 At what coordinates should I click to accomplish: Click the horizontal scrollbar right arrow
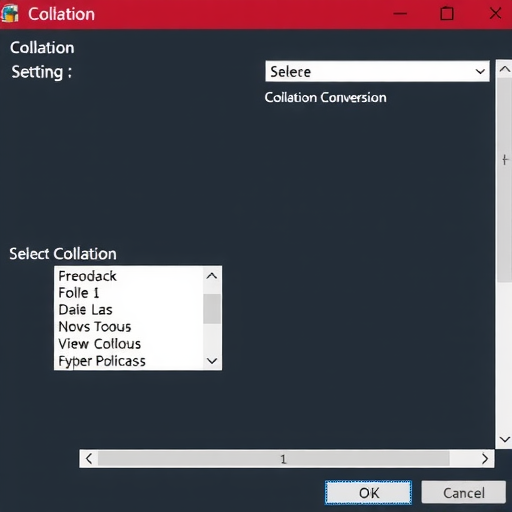point(485,459)
